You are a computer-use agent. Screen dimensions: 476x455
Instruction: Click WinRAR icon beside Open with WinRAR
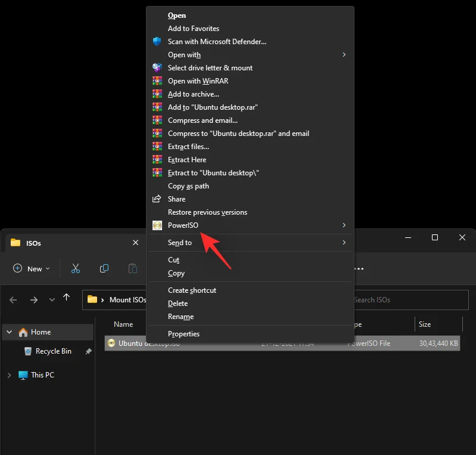click(x=157, y=81)
